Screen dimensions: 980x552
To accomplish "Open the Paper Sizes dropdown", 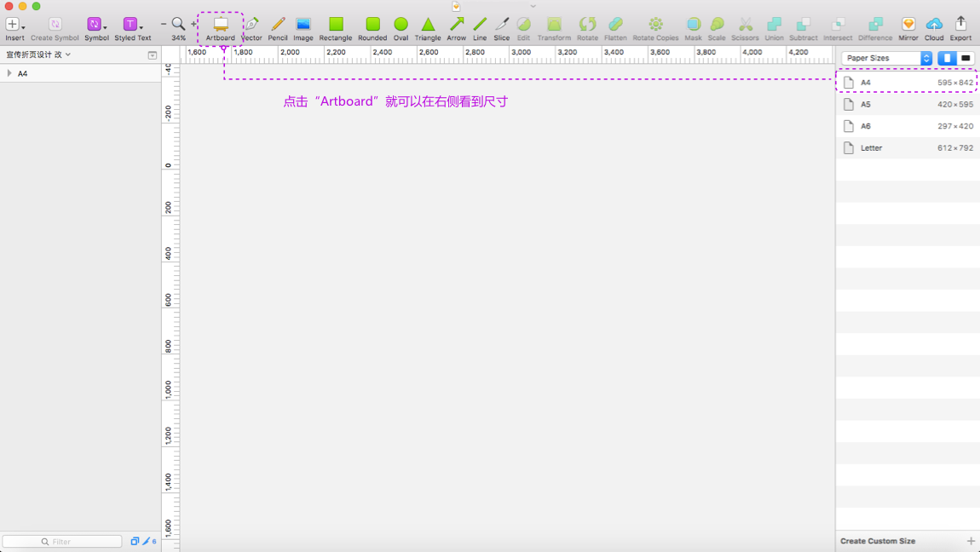I will click(x=887, y=58).
